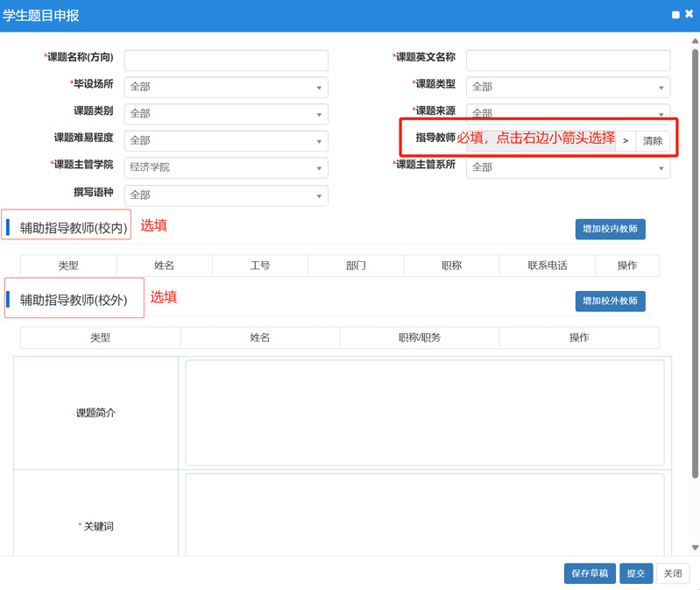
Task: Submit the form with 提交 button
Action: point(636,573)
